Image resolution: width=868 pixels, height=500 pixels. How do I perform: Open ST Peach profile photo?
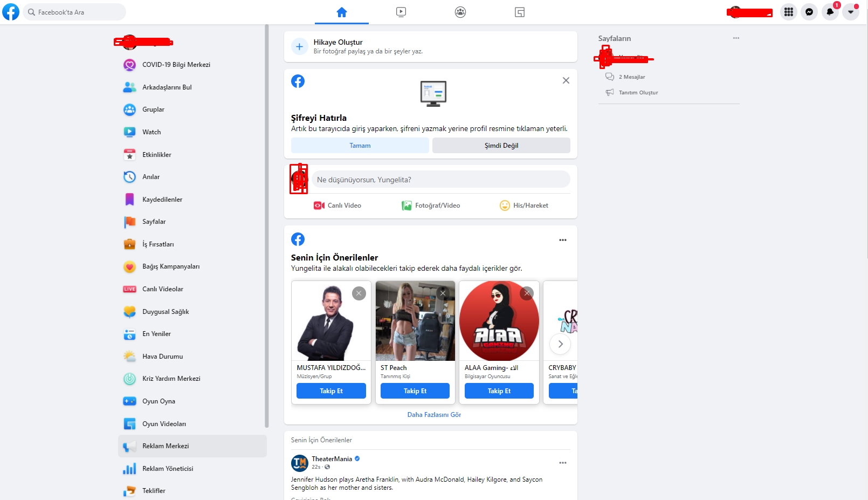coord(415,321)
